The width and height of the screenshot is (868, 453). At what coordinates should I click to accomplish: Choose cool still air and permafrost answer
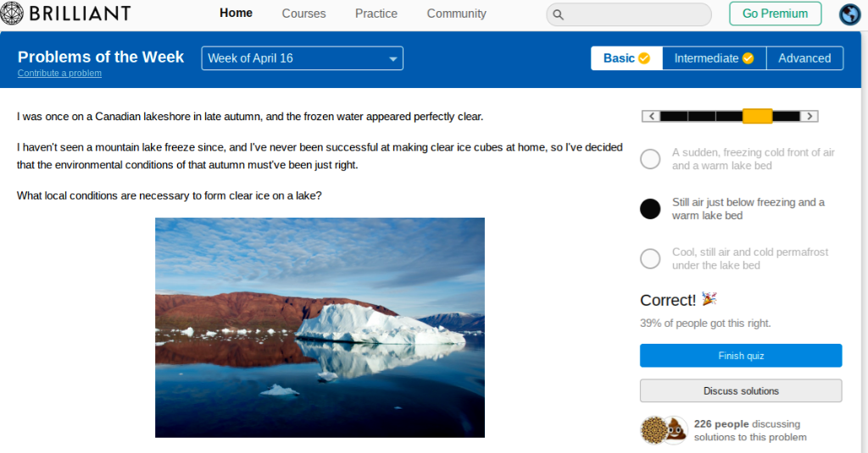[650, 259]
